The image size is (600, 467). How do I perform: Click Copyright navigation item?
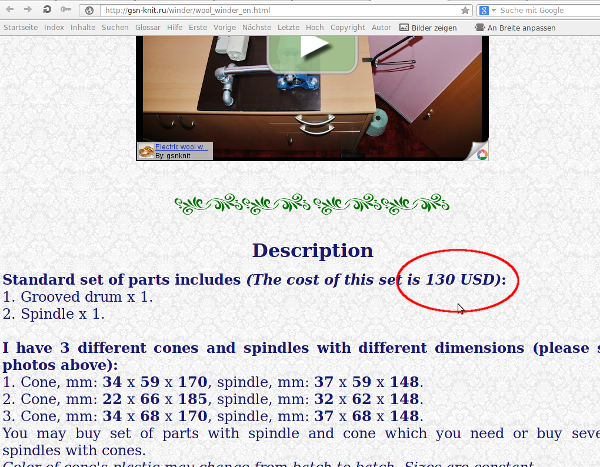click(x=348, y=28)
